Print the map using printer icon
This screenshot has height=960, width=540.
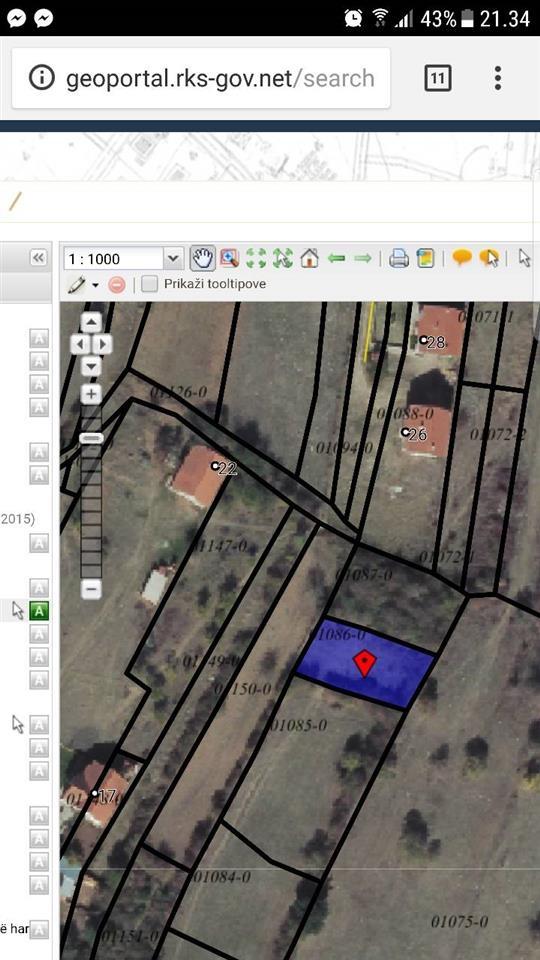(399, 258)
